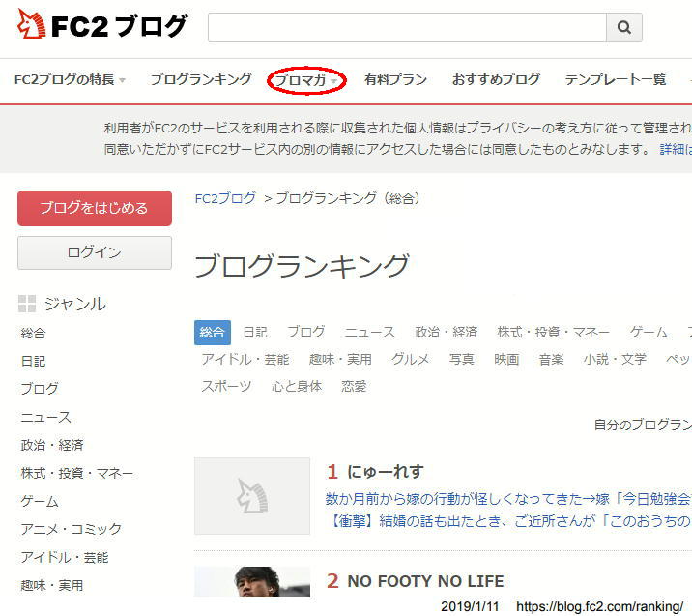
Task: Click the ジャンル grid icon
Action: (x=27, y=304)
